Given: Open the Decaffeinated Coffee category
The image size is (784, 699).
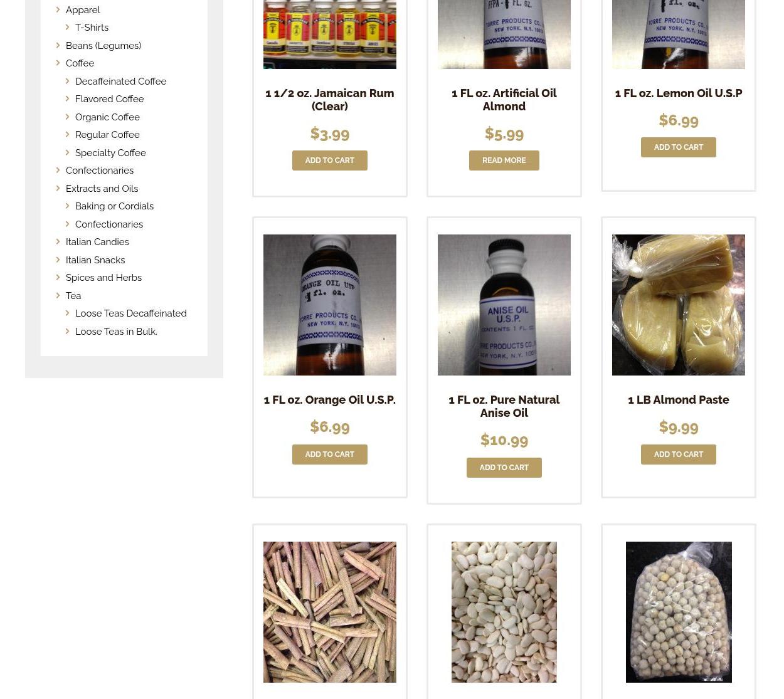Looking at the screenshot, I should pyautogui.click(x=120, y=81).
